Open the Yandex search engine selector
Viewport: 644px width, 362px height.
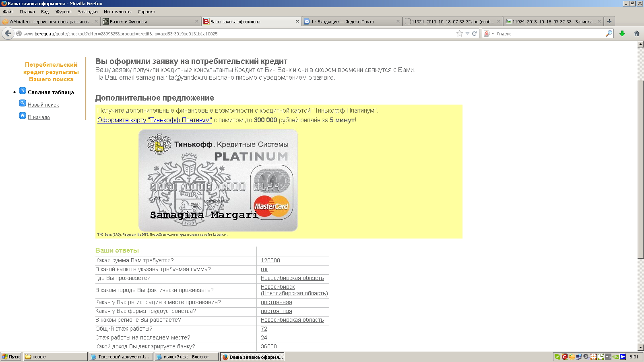[x=488, y=34]
